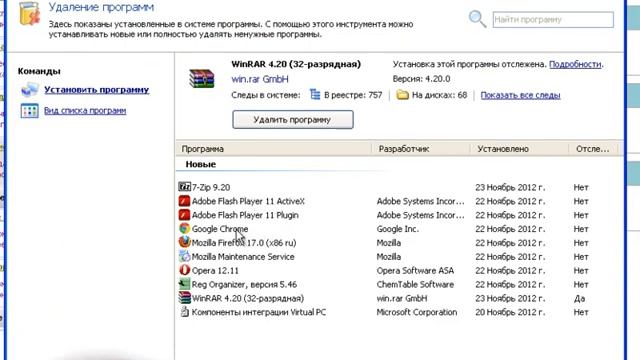Click Adobe Flash Player 11 ActiveX icon
The width and height of the screenshot is (640, 360).
click(184, 201)
